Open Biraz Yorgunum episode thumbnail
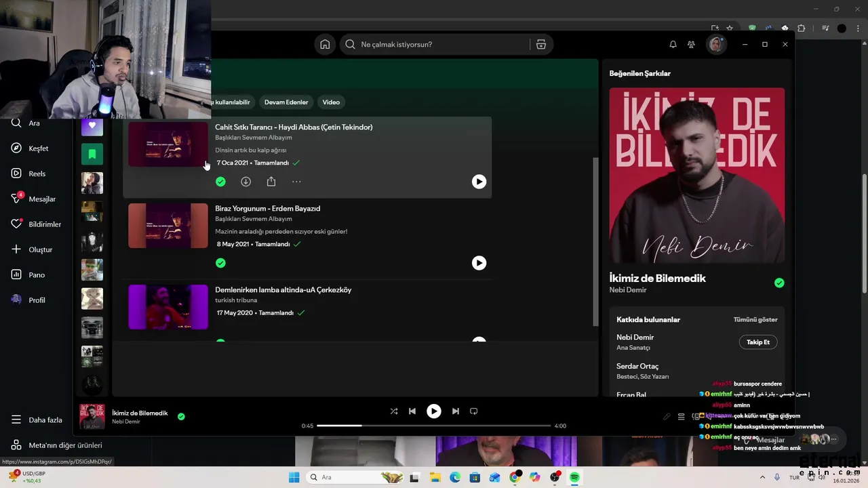This screenshot has width=868, height=488. tap(168, 226)
